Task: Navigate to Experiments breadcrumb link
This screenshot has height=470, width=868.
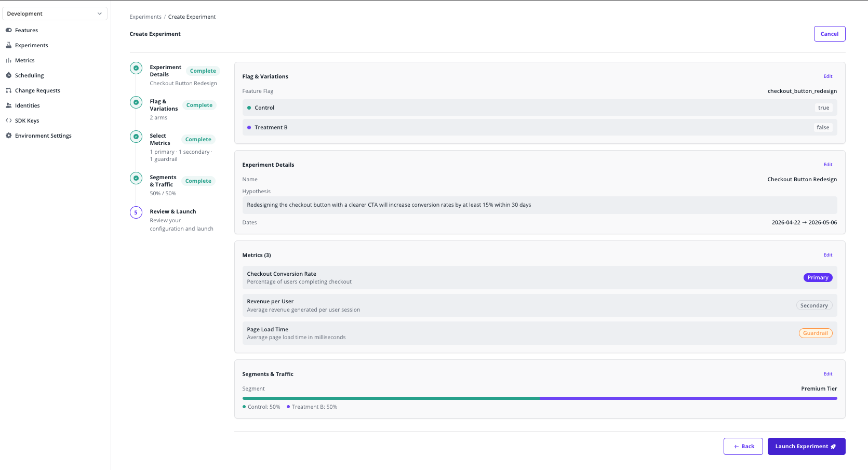Action: (145, 17)
